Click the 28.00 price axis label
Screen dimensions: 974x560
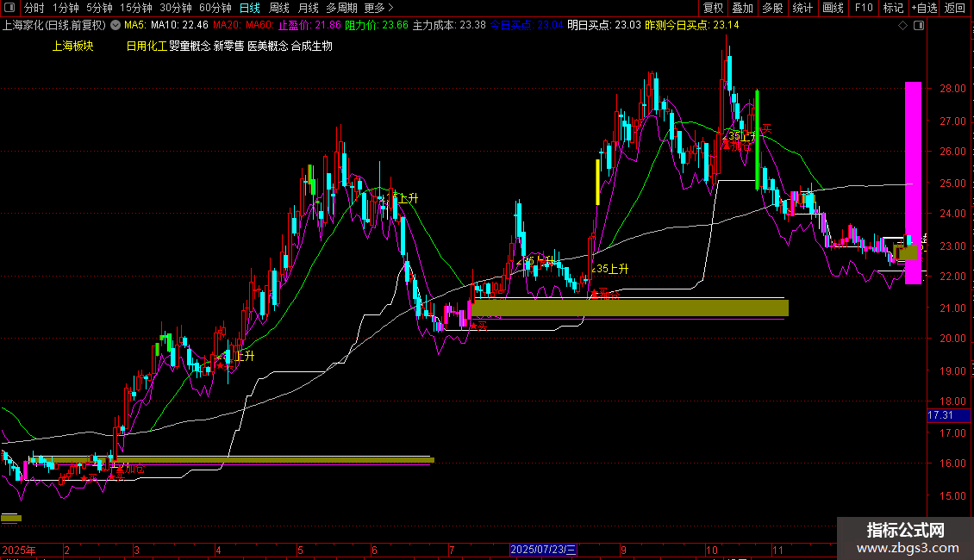coord(952,89)
